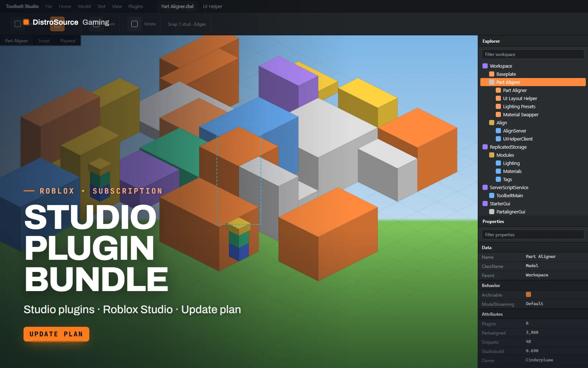Click Snap 1 stud · Edges setting
Image resolution: width=588 pixels, height=368 pixels.
pyautogui.click(x=187, y=24)
